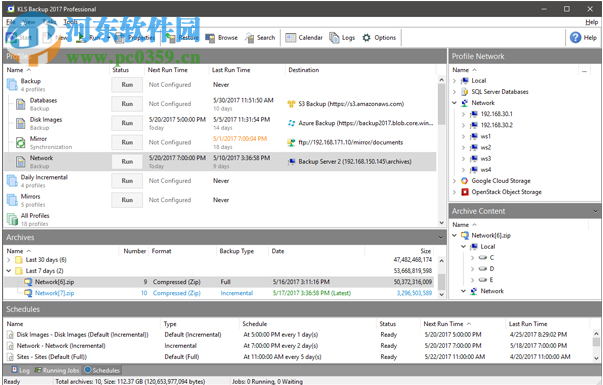Run the Mirrors profile group
Screen dimensions: 603x385
pyautogui.click(x=127, y=200)
